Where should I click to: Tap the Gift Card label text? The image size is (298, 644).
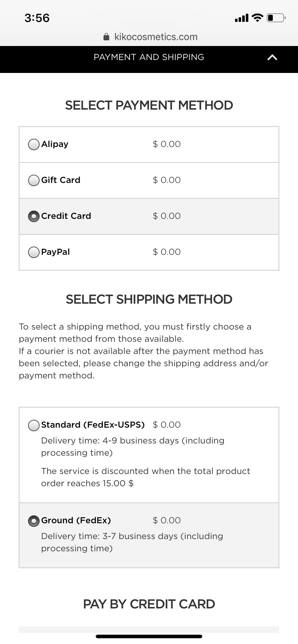click(61, 180)
